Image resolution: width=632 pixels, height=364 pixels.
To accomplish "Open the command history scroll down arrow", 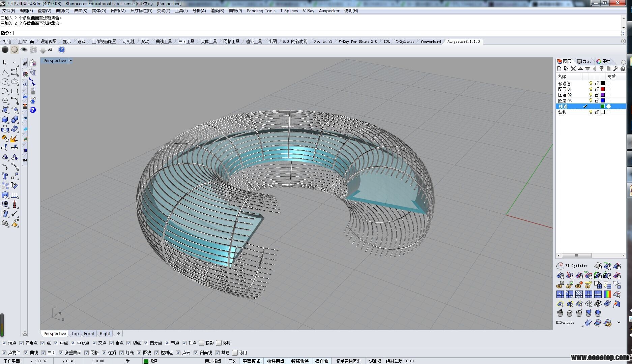I will tap(623, 28).
